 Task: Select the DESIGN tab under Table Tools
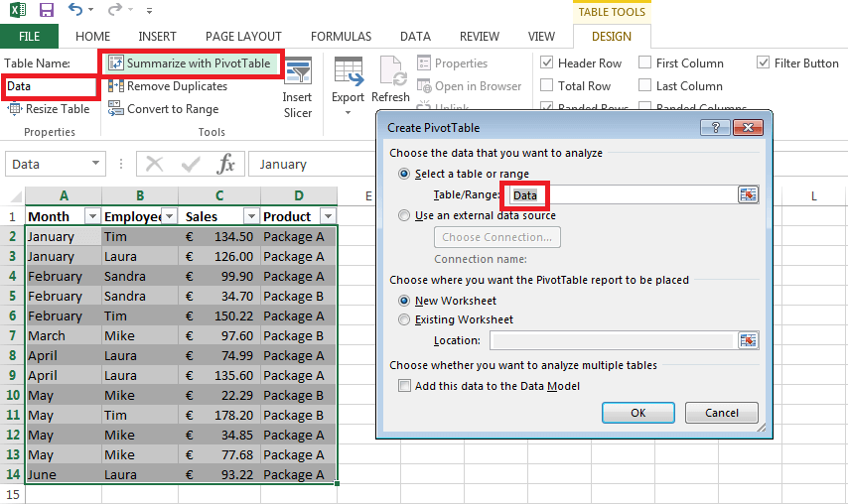point(611,36)
